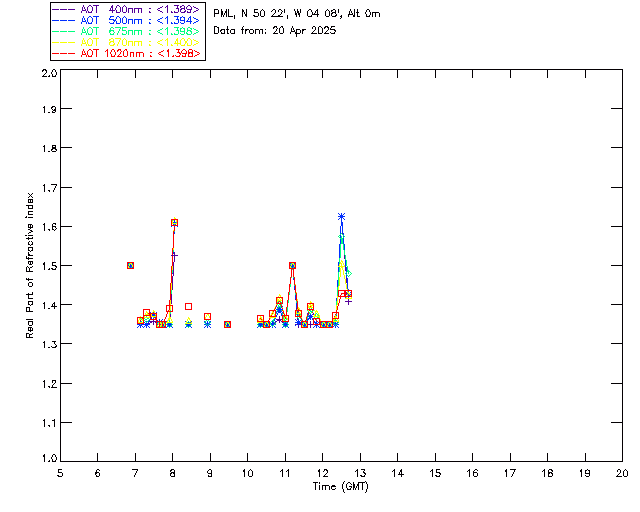The height and width of the screenshot is (512, 640).
Task: Click the 'Time (GMT)' axis label
Action: click(340, 486)
